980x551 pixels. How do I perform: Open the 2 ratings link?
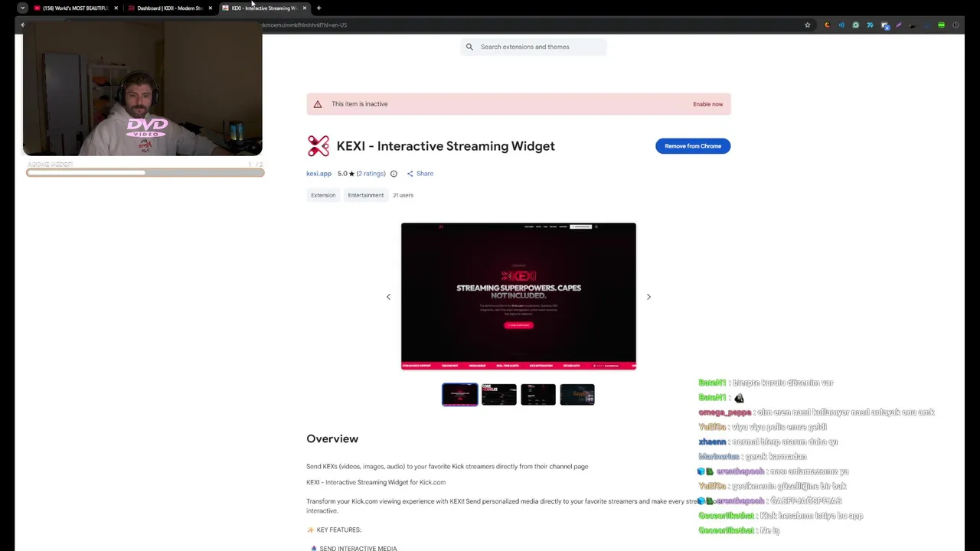pos(371,174)
